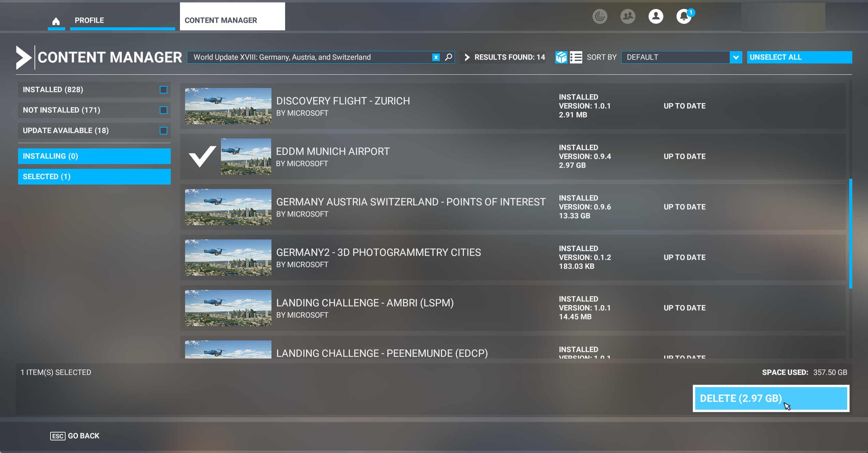Select Landing Challenge - Ambri (LSPM) thumbnail
The width and height of the screenshot is (868, 453).
point(228,308)
